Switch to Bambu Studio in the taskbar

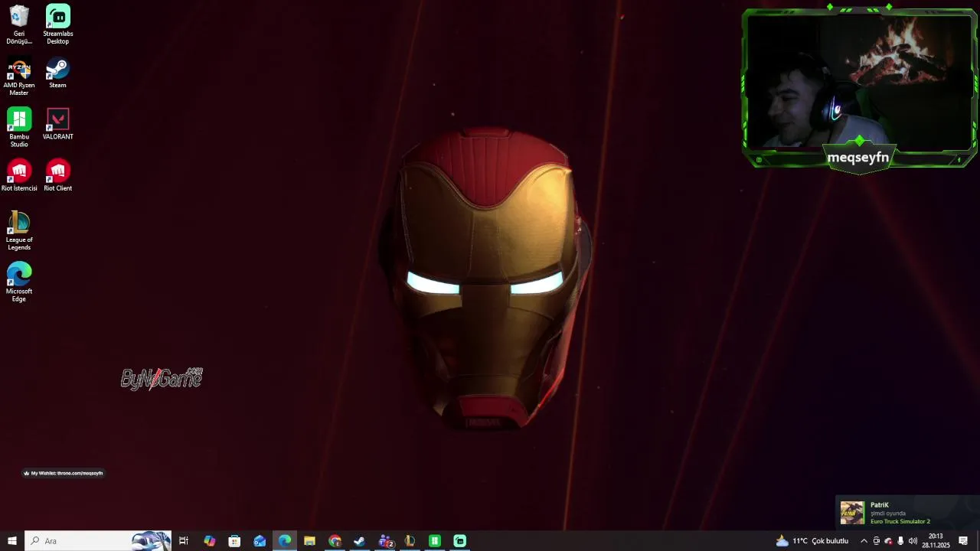coord(435,541)
